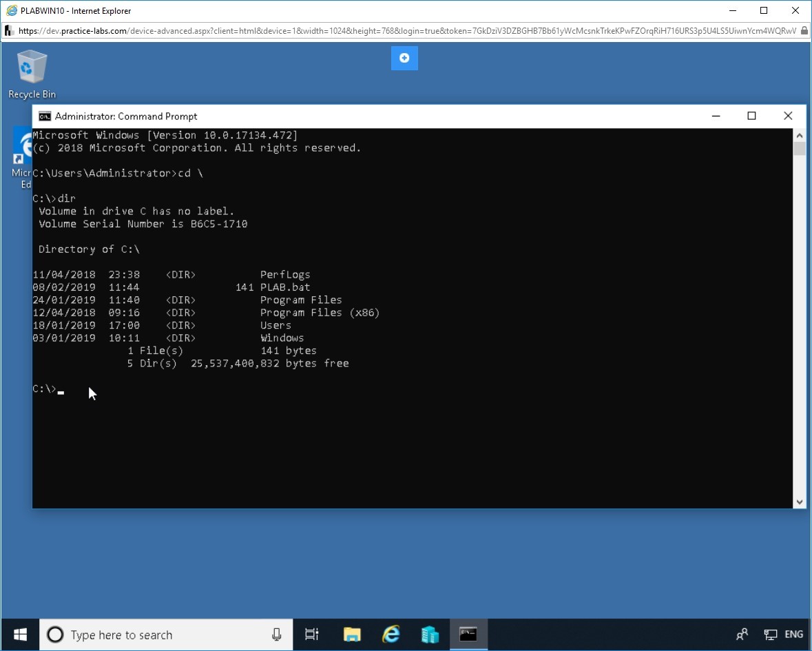Open the People icon in system tray

(742, 634)
